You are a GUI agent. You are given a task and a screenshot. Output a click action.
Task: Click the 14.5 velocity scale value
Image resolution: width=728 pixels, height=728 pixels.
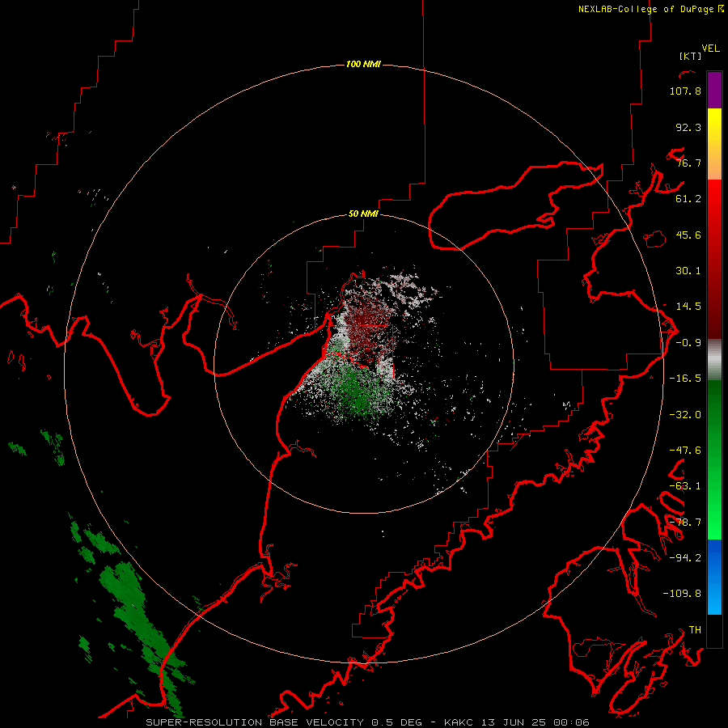[x=688, y=307]
